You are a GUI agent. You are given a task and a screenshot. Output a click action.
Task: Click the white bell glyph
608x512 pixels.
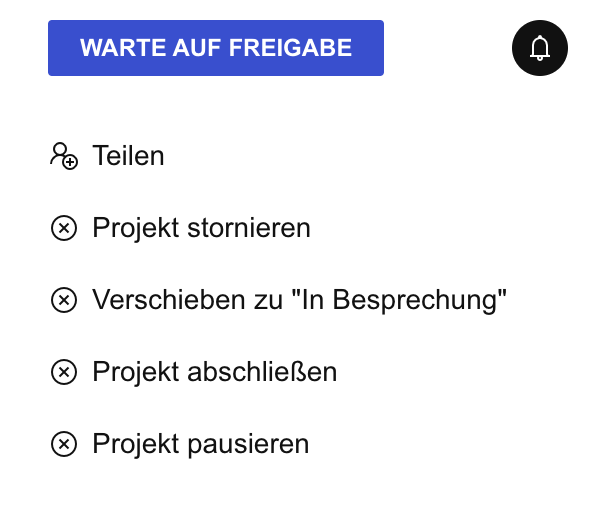[540, 48]
